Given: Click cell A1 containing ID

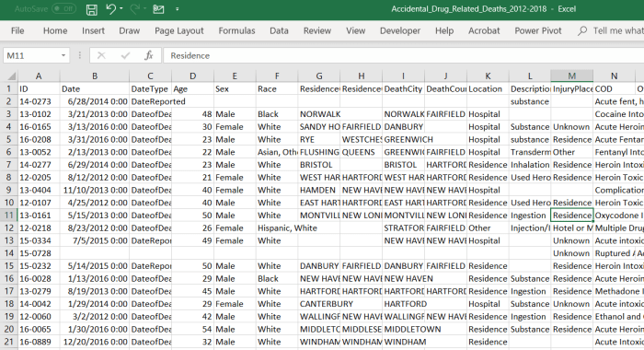Looking at the screenshot, I should coord(39,88).
